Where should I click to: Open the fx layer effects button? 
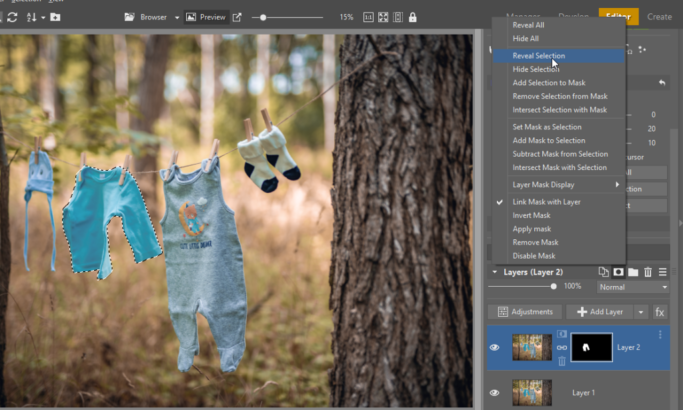pyautogui.click(x=660, y=312)
